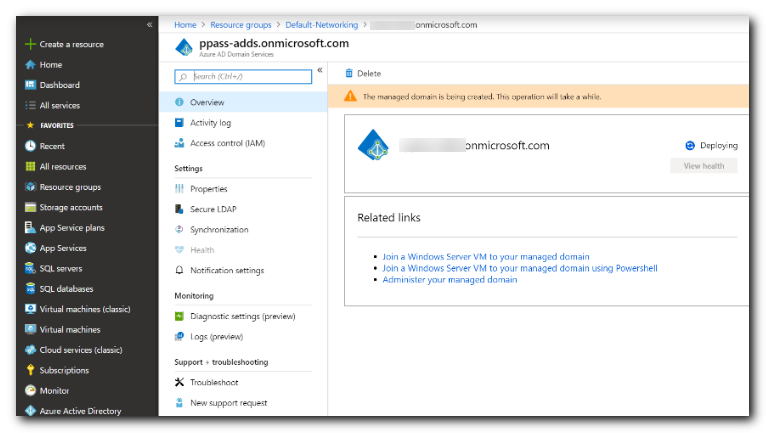Screen dimensions: 766x433
Task: Click the Delete trash can icon
Action: click(349, 73)
